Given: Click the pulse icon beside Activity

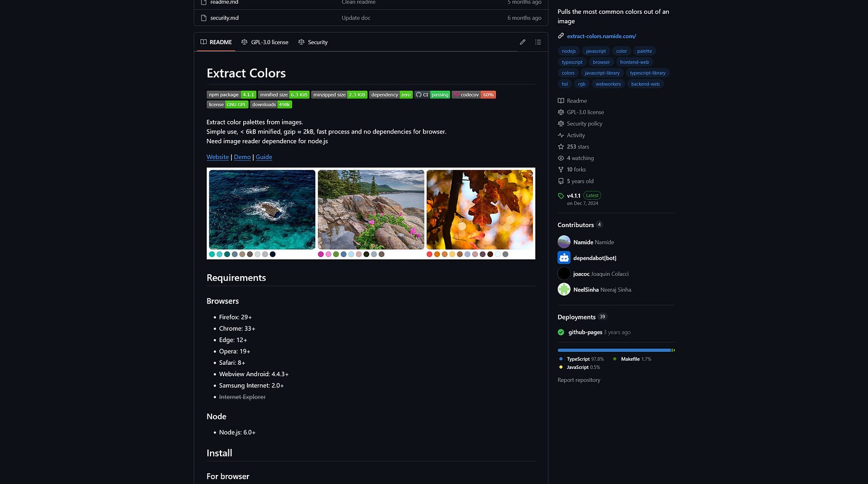Looking at the screenshot, I should tap(561, 135).
